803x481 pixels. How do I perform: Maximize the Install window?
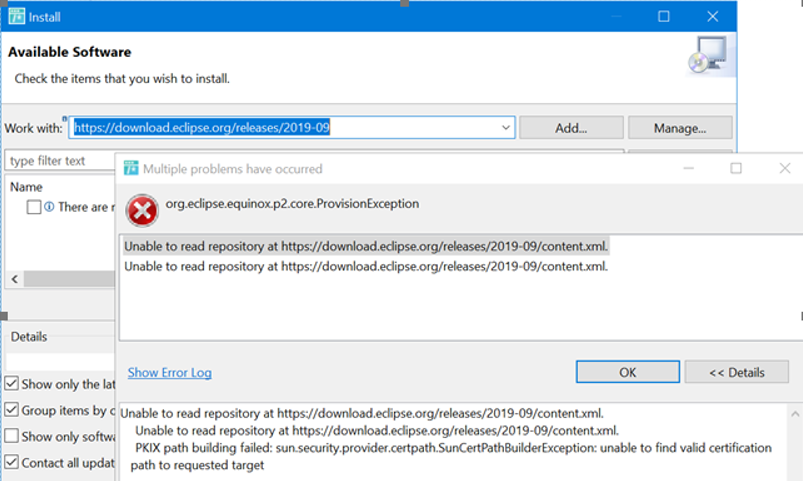tap(664, 16)
